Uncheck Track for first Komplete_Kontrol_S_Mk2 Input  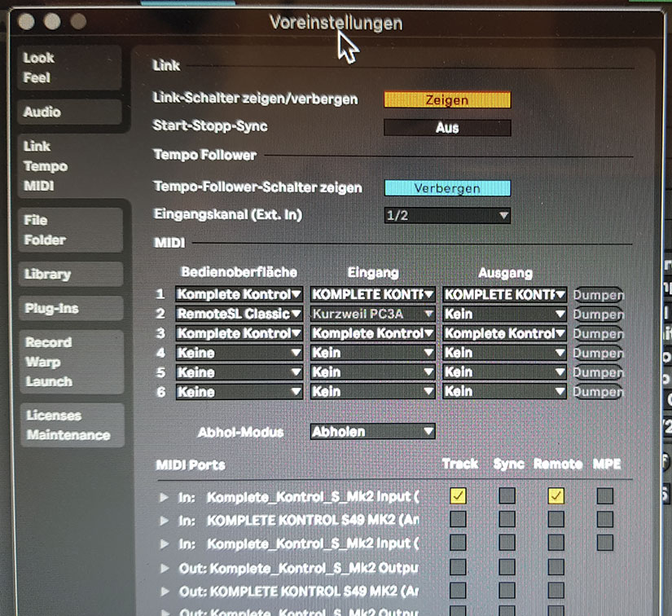pos(458,496)
